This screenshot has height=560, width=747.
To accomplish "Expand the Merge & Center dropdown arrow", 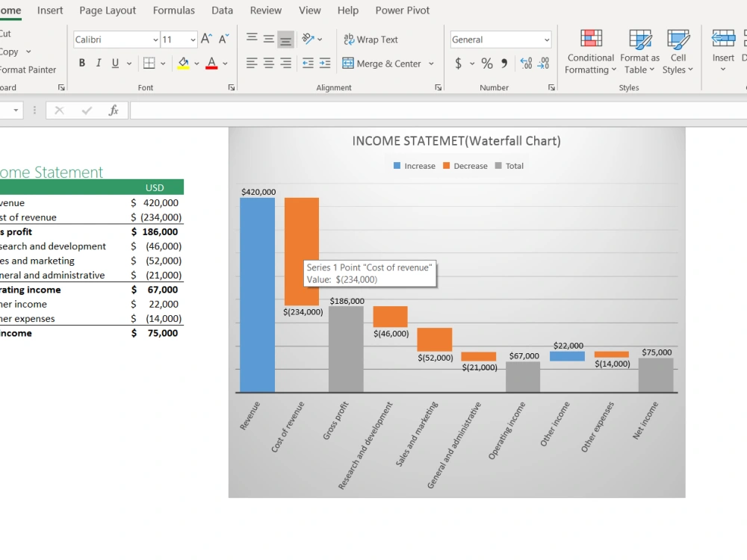I will pyautogui.click(x=431, y=63).
